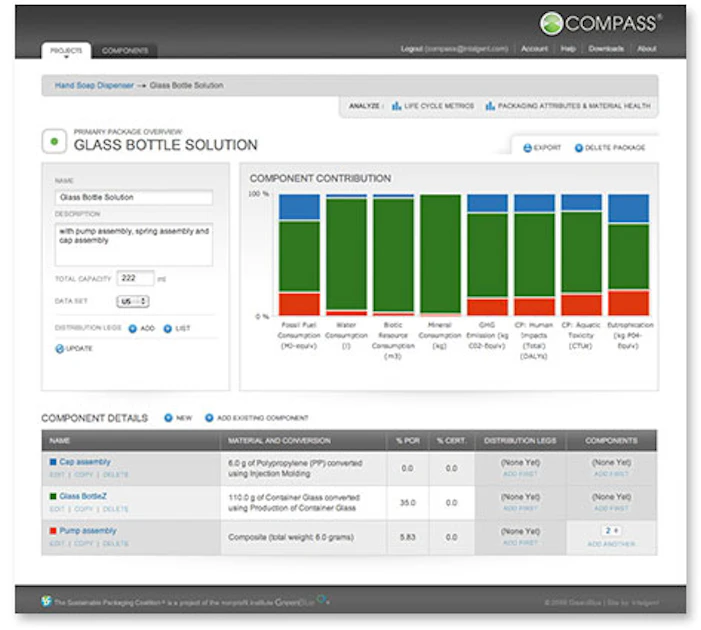Switch to the Components tab
This screenshot has width=701, height=630.
click(x=125, y=51)
